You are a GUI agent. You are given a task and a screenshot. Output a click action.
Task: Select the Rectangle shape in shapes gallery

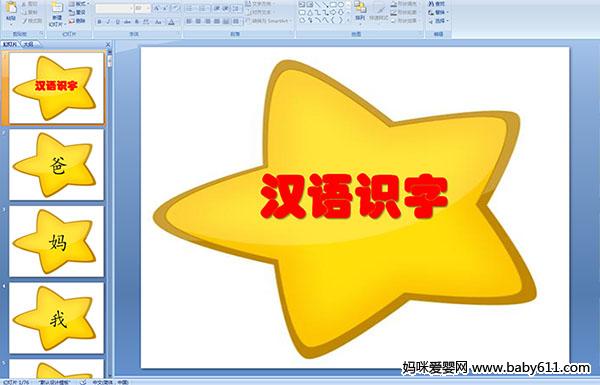(334, 5)
